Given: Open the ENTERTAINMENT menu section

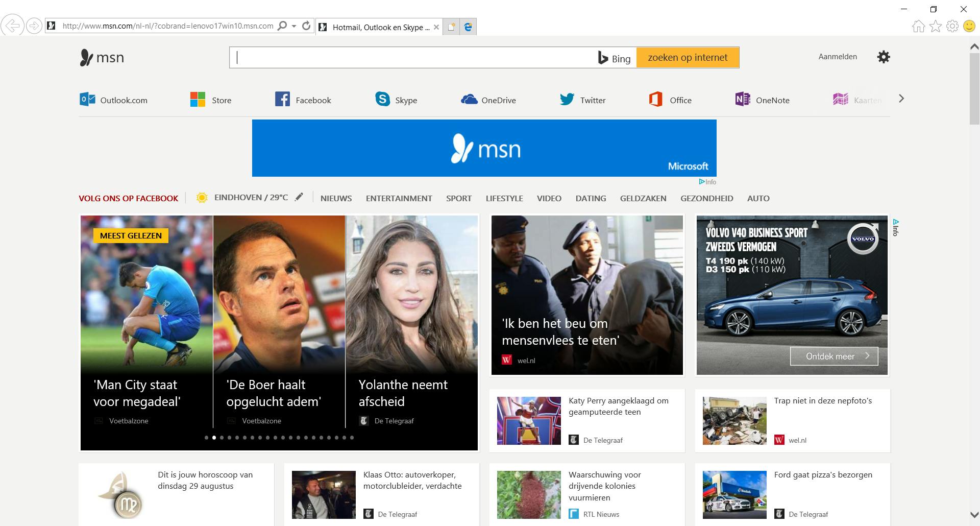Looking at the screenshot, I should [x=399, y=199].
